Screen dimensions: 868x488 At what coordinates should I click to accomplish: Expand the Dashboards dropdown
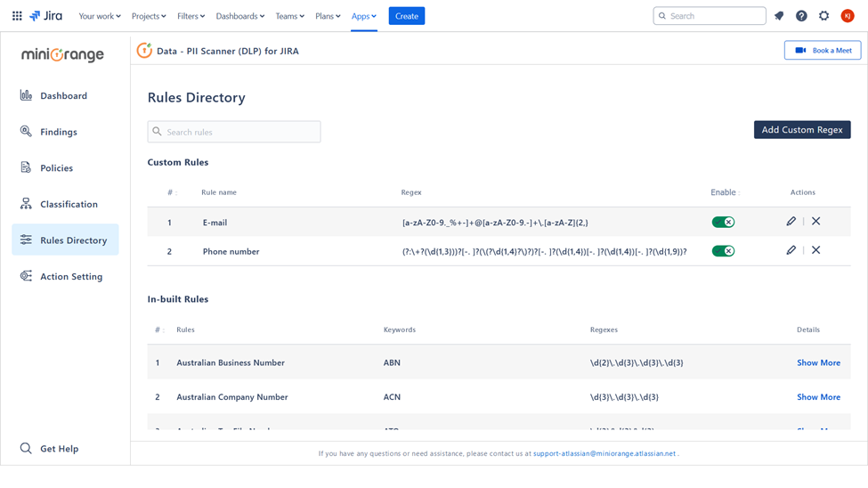[x=240, y=16]
